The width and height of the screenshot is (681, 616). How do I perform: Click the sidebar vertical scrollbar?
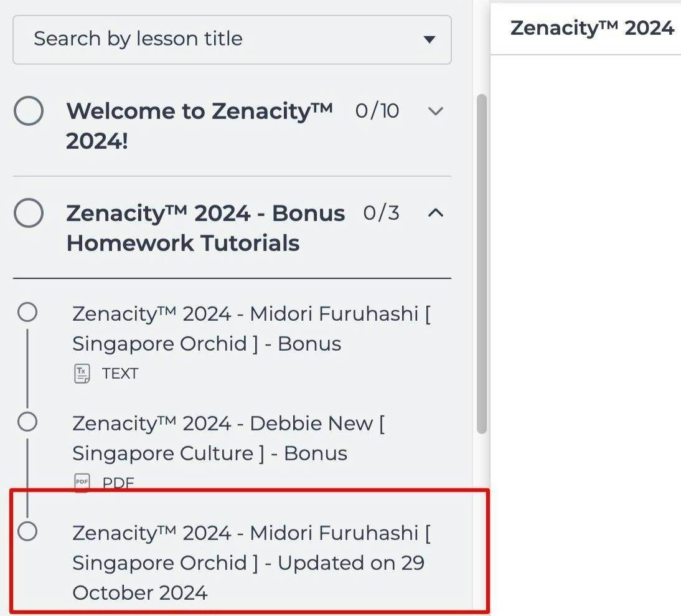coord(481,263)
